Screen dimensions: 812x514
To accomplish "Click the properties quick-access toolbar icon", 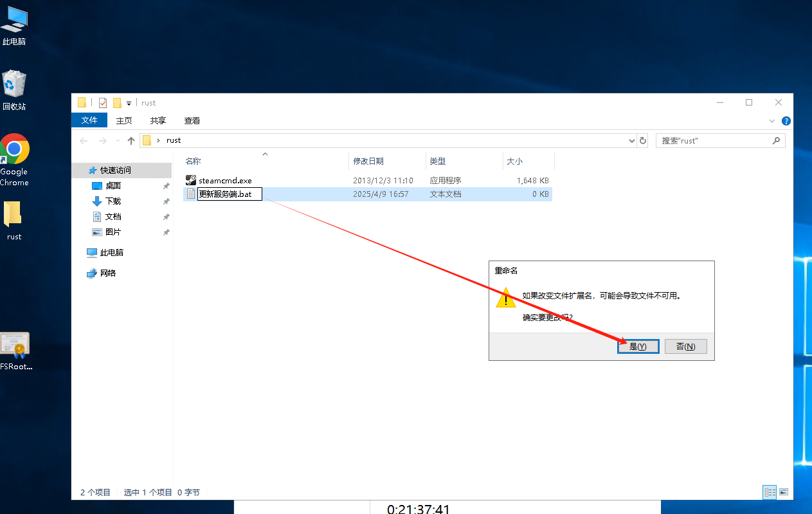I will coord(103,103).
